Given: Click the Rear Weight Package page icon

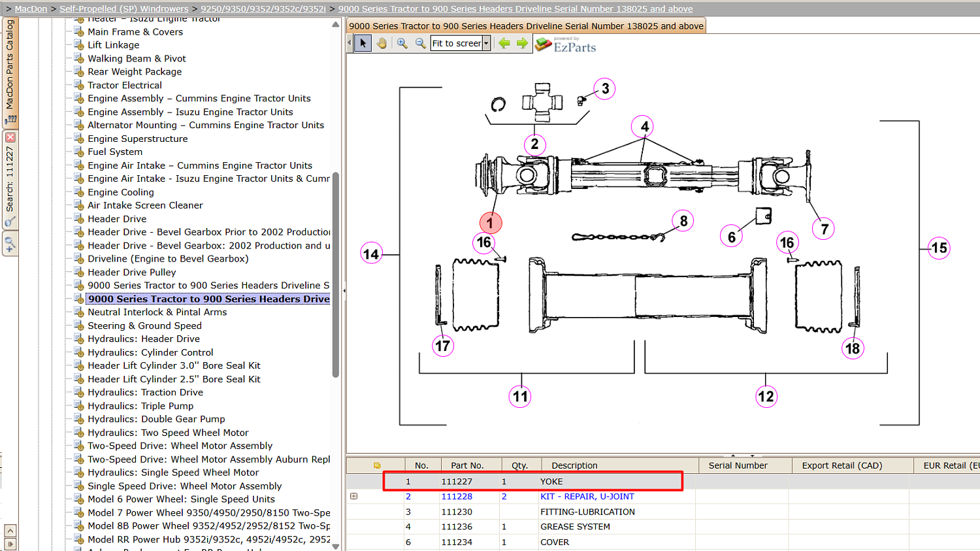Looking at the screenshot, I should pyautogui.click(x=79, y=71).
